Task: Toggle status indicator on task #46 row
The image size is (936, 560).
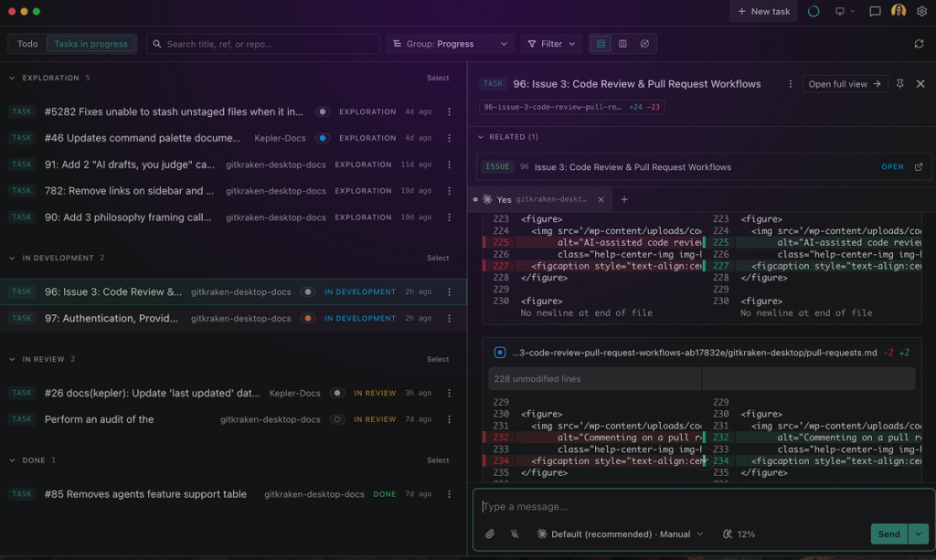Action: click(323, 138)
